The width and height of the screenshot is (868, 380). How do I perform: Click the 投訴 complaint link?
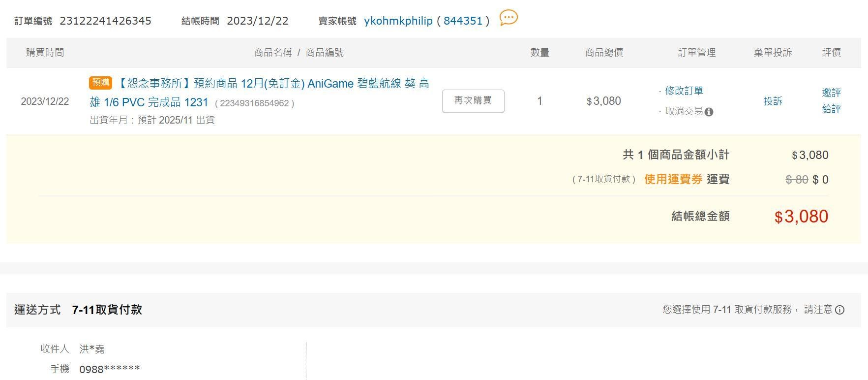tap(773, 101)
